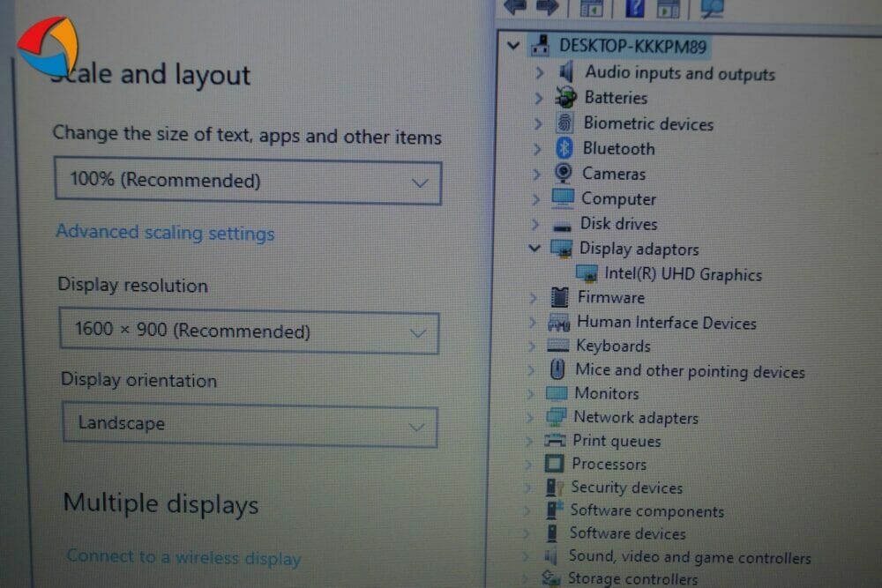Screen dimensions: 882x588
Task: Open Connect to a wireless display link
Action: pos(183,556)
